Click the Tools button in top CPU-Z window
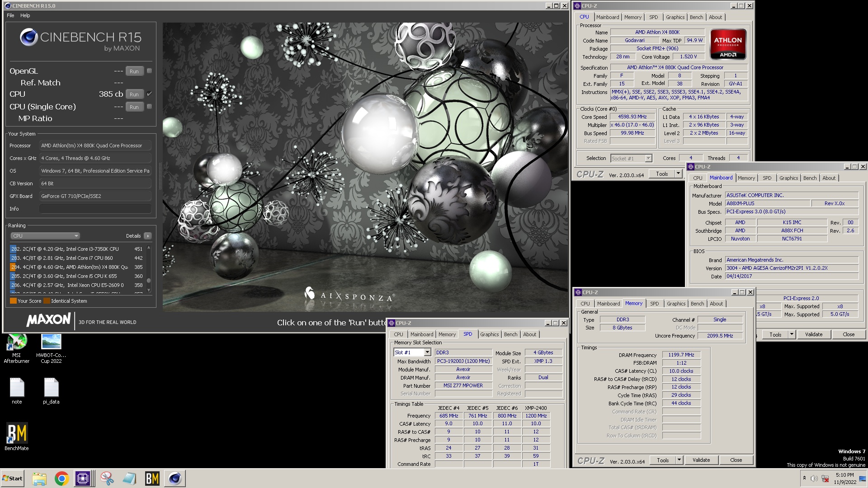Image resolution: width=868 pixels, height=488 pixels. coord(662,174)
